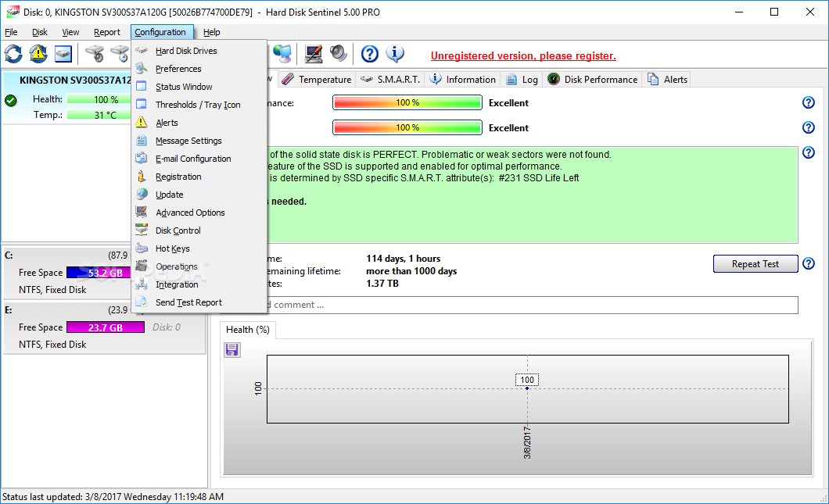829x504 pixels.
Task: Click the 1.37 TB value
Action: pyautogui.click(x=382, y=283)
